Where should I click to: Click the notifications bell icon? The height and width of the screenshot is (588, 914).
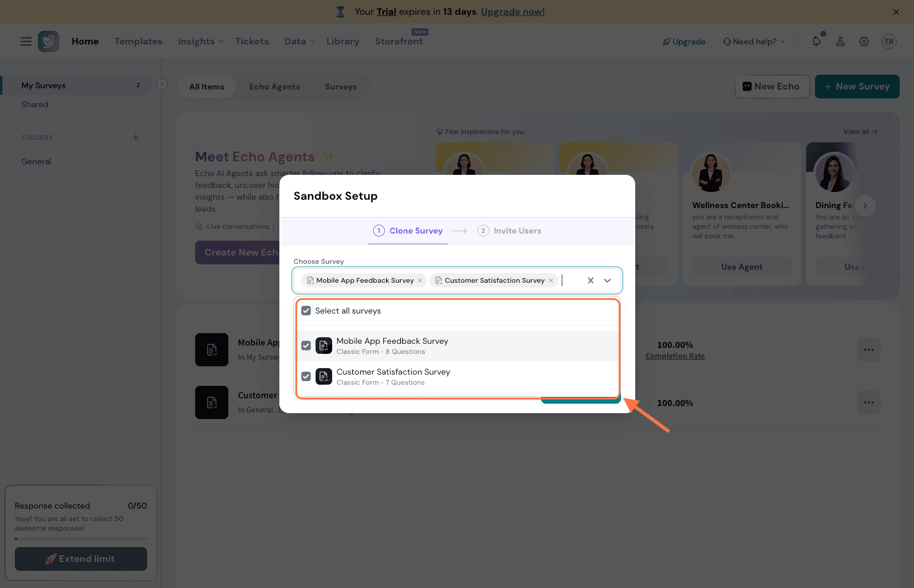pyautogui.click(x=817, y=41)
